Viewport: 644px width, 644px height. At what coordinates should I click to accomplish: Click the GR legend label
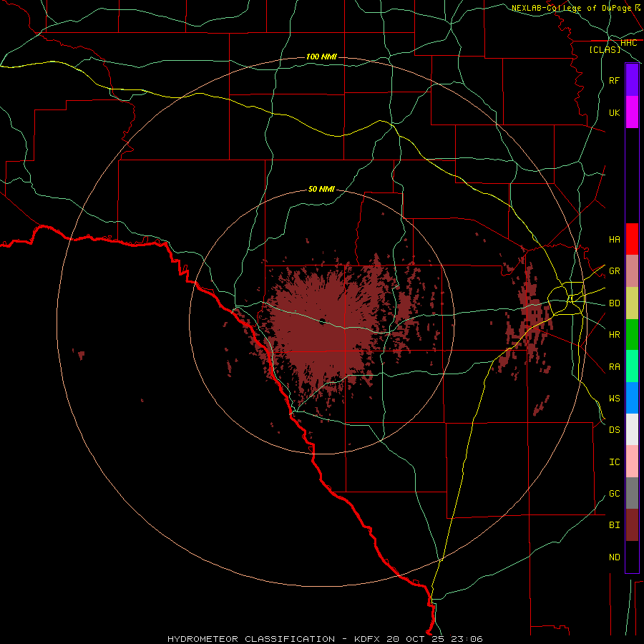(614, 271)
